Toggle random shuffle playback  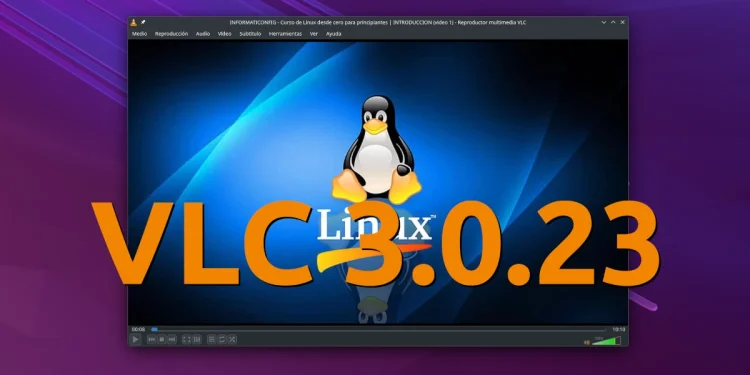tap(232, 339)
